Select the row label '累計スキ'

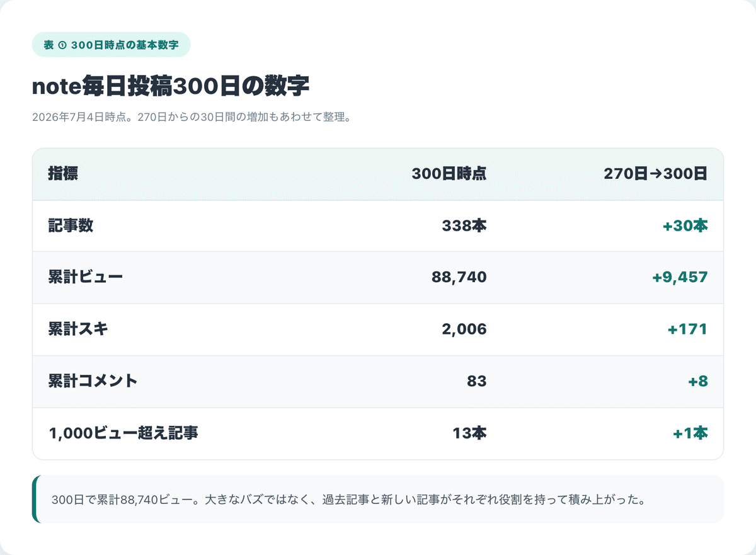coord(78,329)
